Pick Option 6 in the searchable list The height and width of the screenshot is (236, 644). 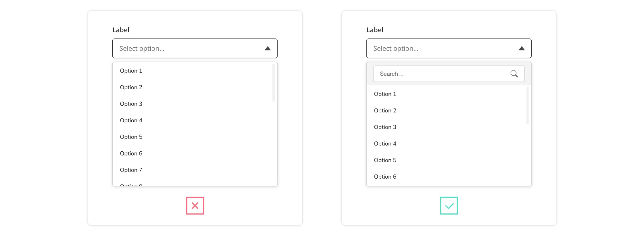coord(447,177)
